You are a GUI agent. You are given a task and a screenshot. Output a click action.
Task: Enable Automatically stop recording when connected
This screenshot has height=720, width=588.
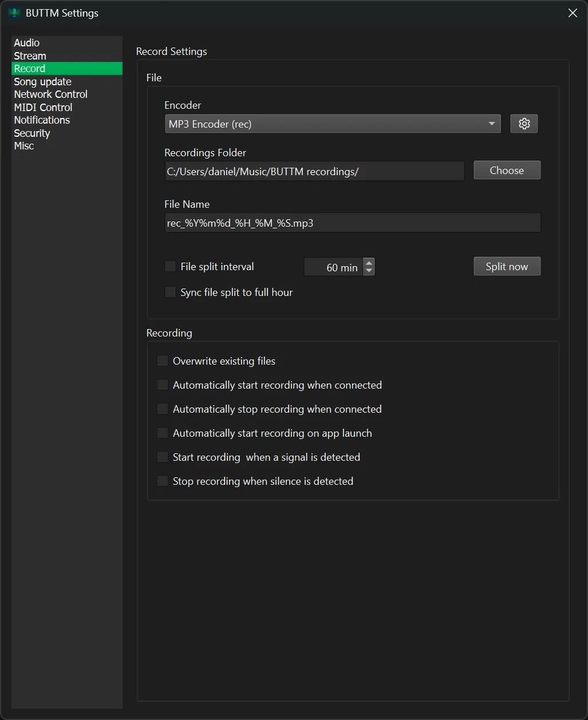click(162, 409)
